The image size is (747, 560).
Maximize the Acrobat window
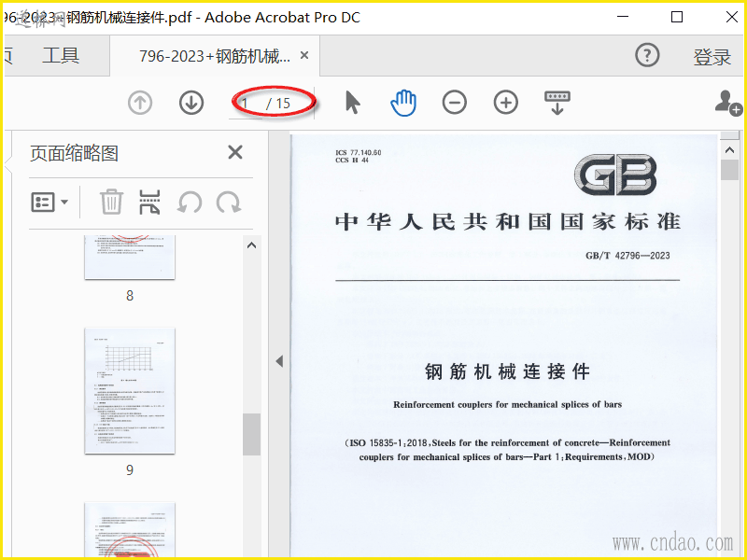(x=676, y=17)
